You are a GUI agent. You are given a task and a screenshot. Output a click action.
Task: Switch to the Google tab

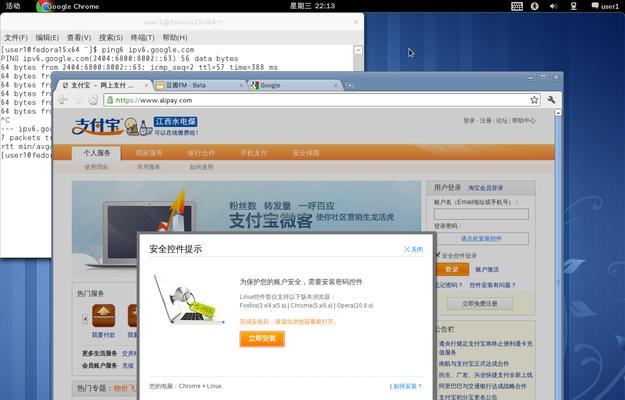(295, 85)
